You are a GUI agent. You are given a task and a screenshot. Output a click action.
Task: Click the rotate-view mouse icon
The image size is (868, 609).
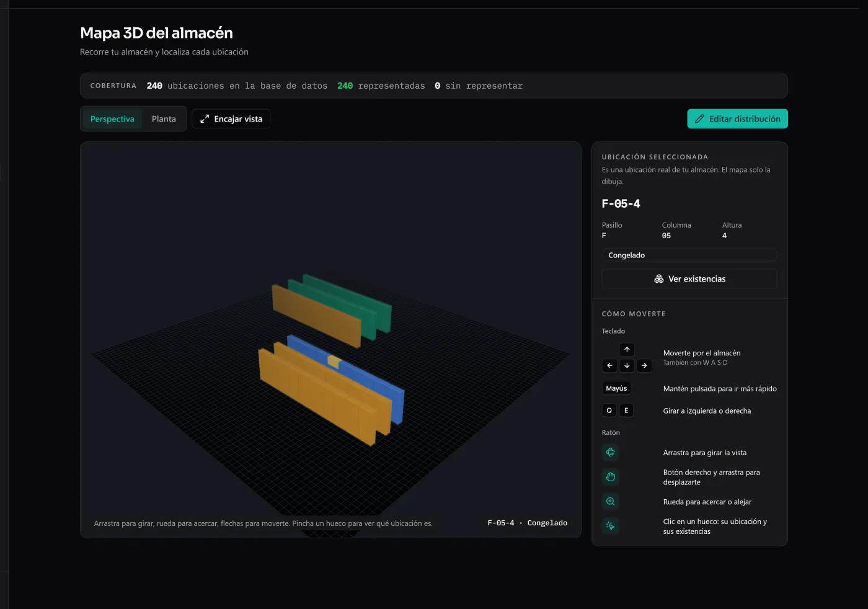[x=611, y=452]
